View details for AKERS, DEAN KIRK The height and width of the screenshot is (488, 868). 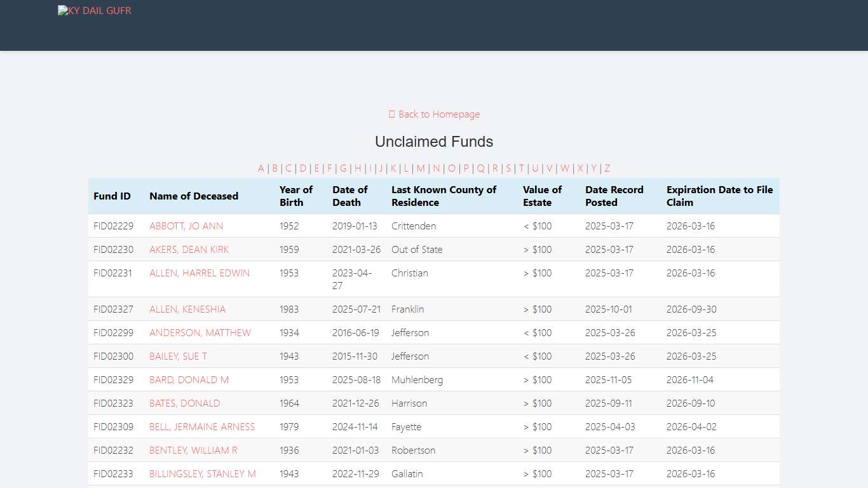coord(189,250)
